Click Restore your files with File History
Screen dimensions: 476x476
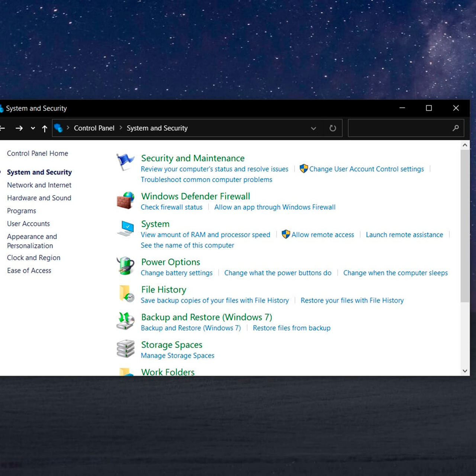(352, 300)
